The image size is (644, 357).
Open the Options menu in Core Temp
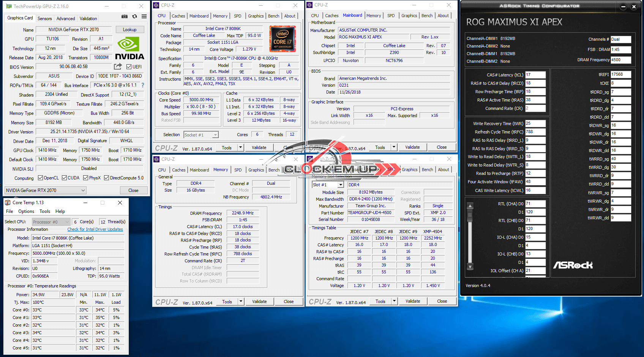click(26, 211)
